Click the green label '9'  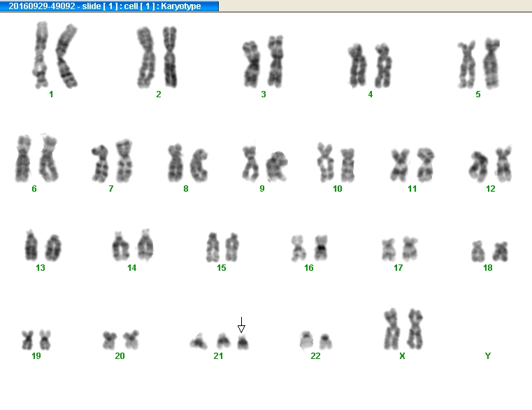coord(262,189)
